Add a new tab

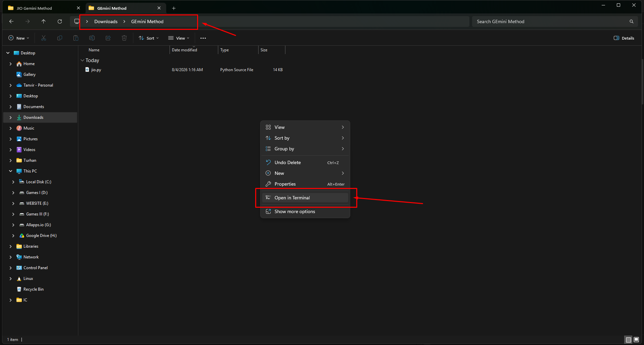[174, 8]
